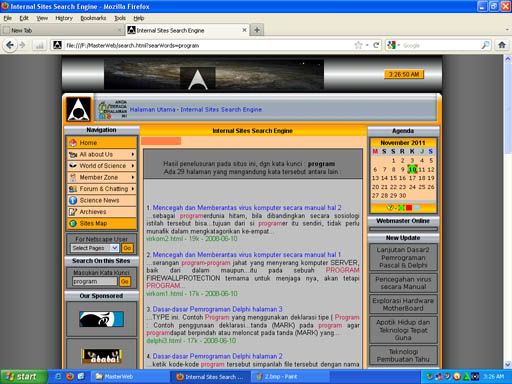Click the triangle logo left of the breadcrumb
This screenshot has height=384, width=512.
(x=79, y=109)
